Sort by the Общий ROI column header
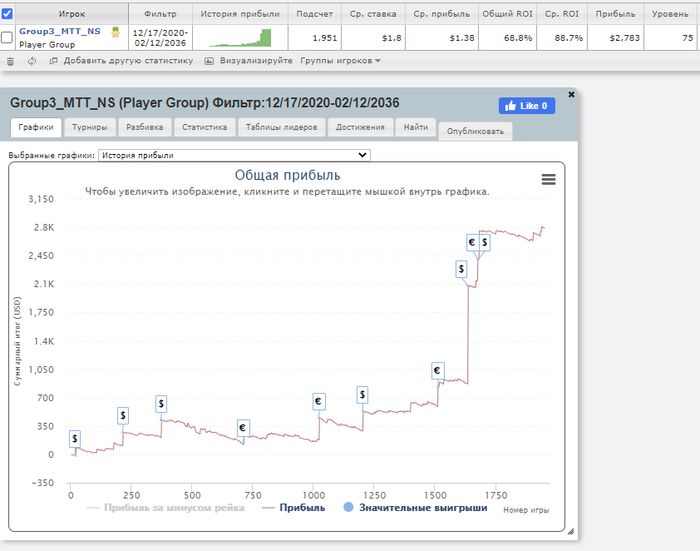The width and height of the screenshot is (700, 551). click(508, 14)
